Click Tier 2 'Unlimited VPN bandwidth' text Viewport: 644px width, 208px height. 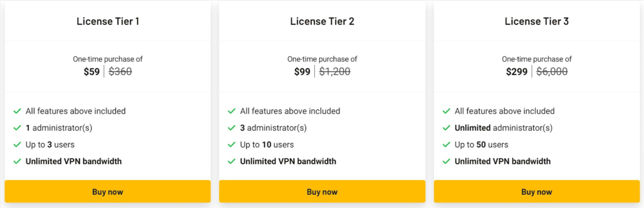pos(288,161)
